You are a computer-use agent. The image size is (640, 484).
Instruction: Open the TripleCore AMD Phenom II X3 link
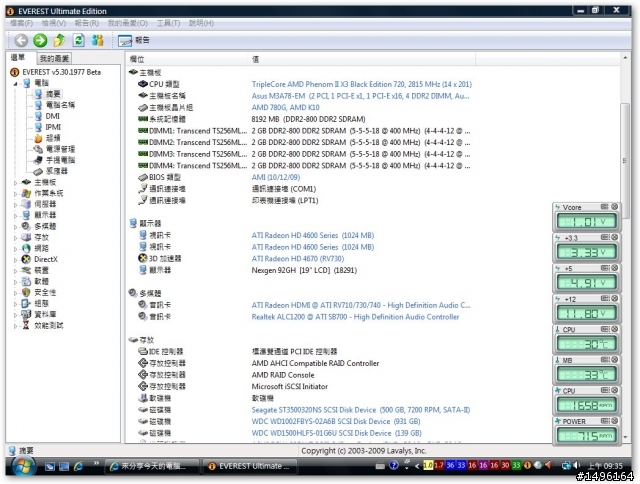pyautogui.click(x=362, y=84)
